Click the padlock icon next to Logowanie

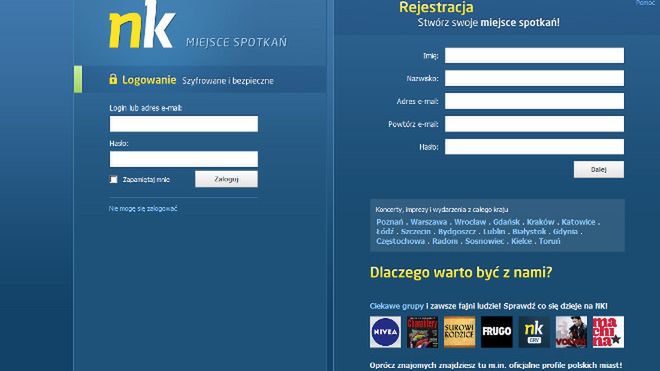click(113, 79)
